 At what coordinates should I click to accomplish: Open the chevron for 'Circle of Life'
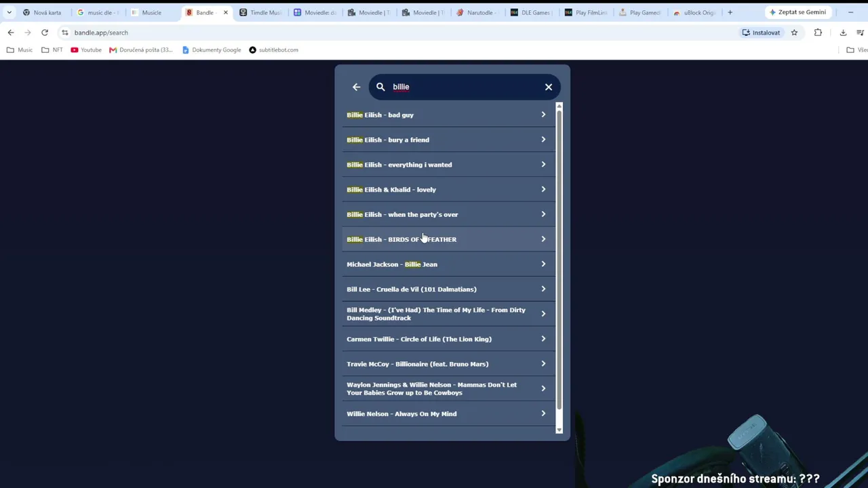pyautogui.click(x=543, y=339)
